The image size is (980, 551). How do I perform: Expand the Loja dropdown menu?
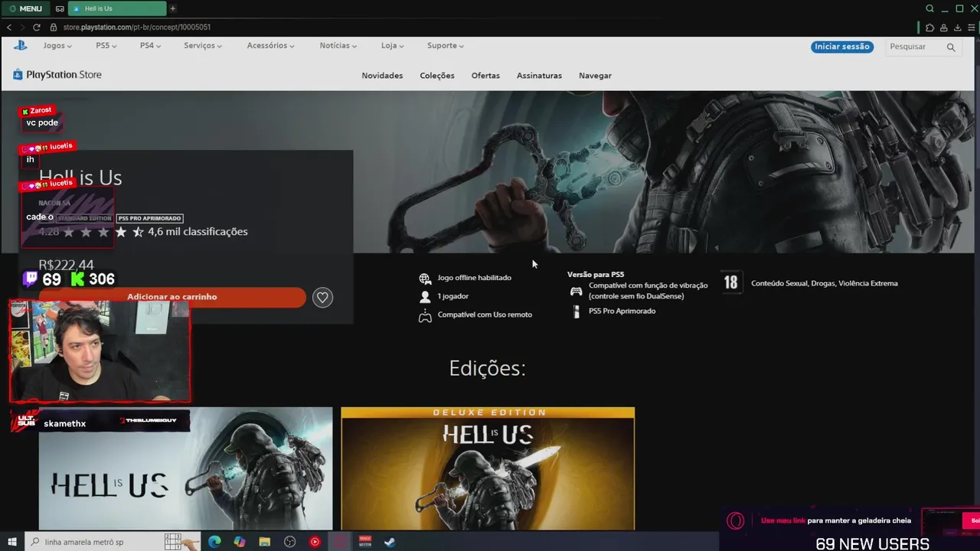coord(392,46)
